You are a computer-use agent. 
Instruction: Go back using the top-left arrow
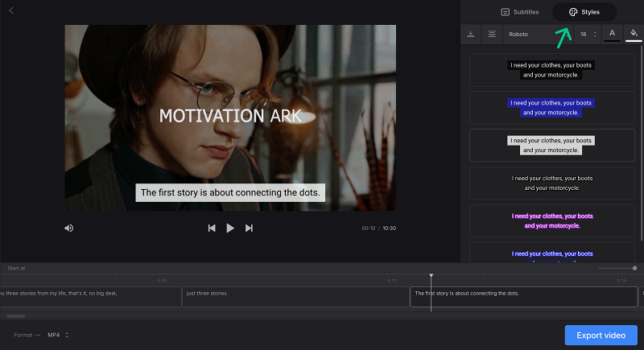point(11,10)
